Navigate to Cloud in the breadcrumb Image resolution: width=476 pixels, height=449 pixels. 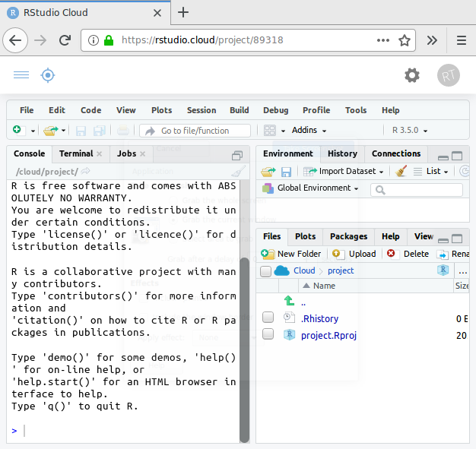[x=304, y=270]
